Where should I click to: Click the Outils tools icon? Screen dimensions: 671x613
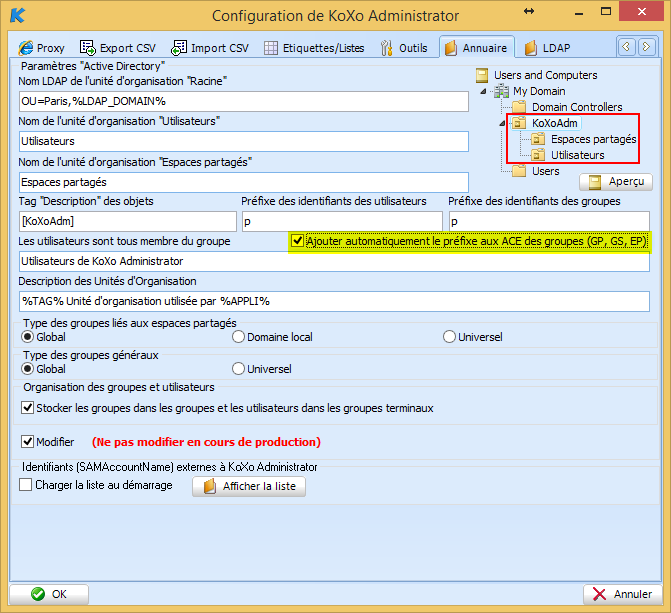[386, 48]
